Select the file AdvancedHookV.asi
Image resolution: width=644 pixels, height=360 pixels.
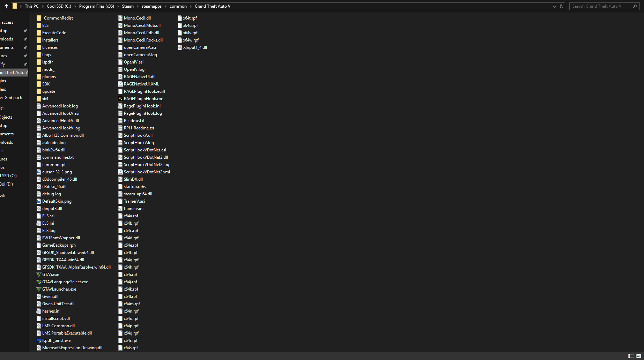[x=61, y=113]
